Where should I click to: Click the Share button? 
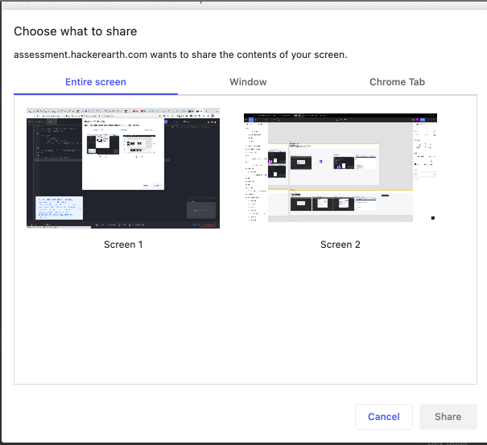[448, 417]
